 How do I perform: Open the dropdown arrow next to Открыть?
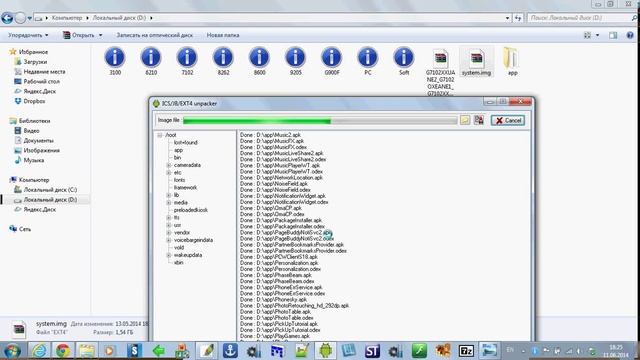click(x=100, y=35)
